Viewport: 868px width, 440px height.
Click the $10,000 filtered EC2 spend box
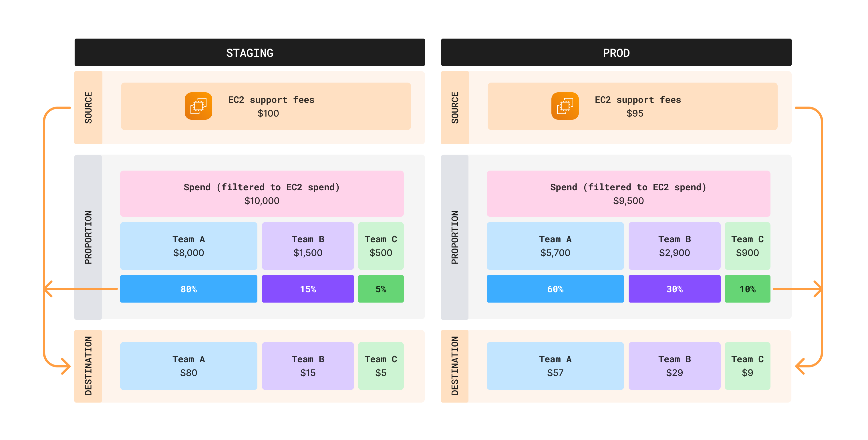(x=261, y=194)
